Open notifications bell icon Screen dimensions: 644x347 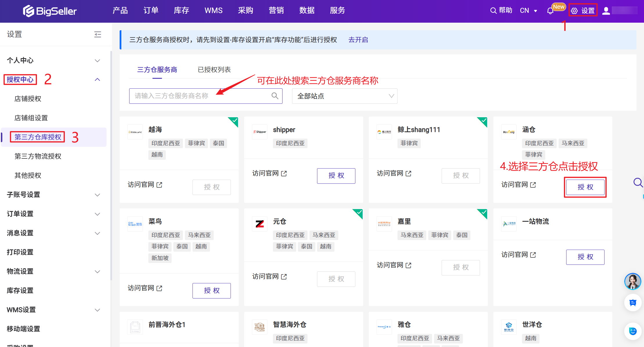[x=550, y=11]
